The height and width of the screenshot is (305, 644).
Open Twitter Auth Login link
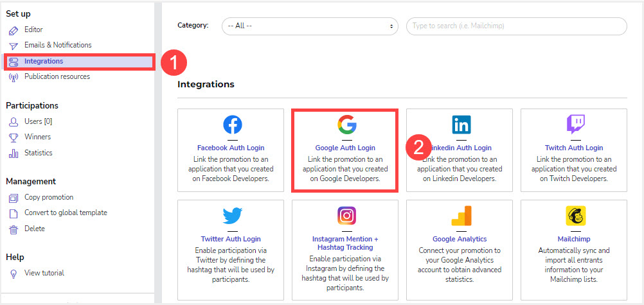tap(231, 239)
